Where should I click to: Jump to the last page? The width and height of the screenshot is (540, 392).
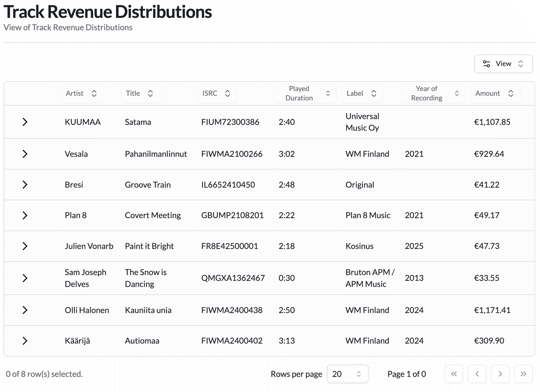click(x=523, y=374)
